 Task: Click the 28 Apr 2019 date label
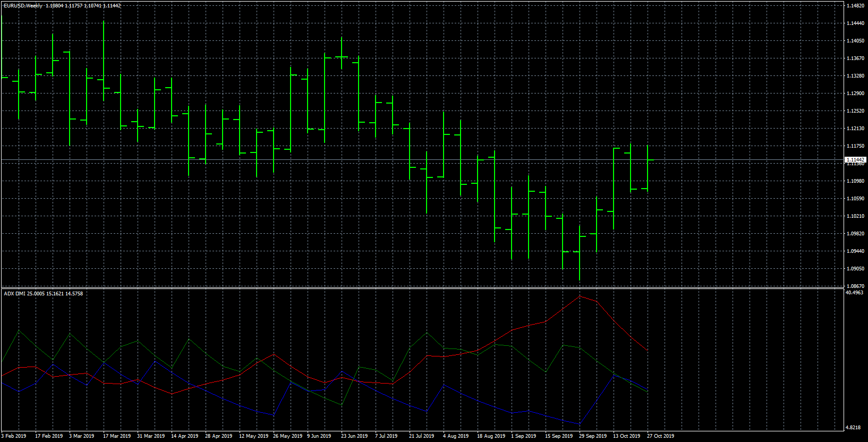click(x=218, y=436)
